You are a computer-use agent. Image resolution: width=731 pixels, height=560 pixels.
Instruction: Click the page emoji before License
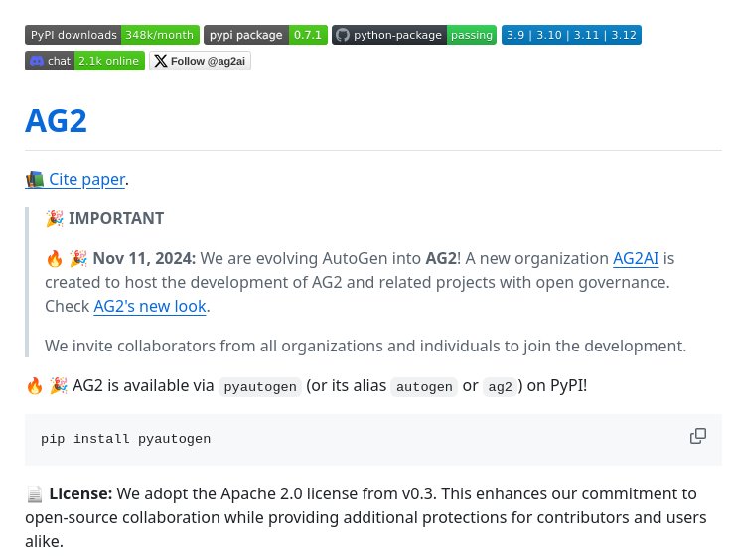click(35, 494)
